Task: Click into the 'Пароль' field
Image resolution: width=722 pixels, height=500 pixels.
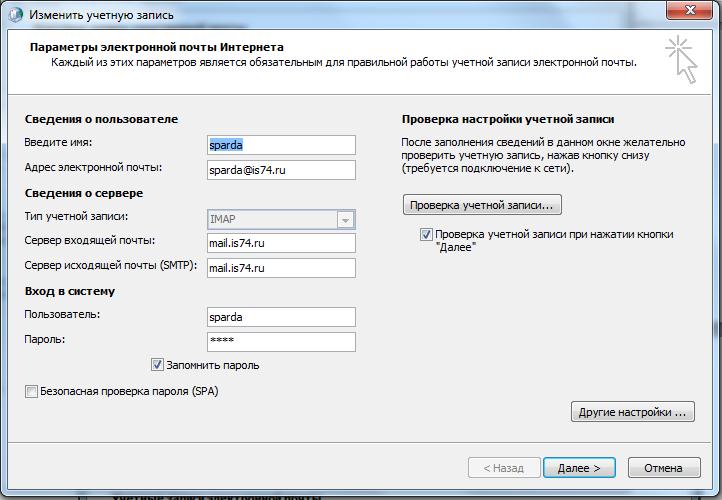Action: 281,341
